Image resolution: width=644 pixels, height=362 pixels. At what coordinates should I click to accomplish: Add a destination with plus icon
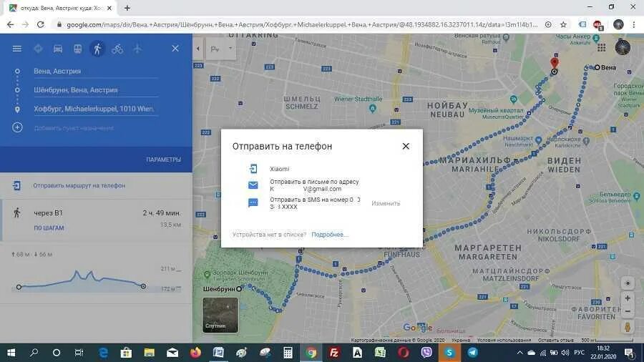tap(17, 127)
